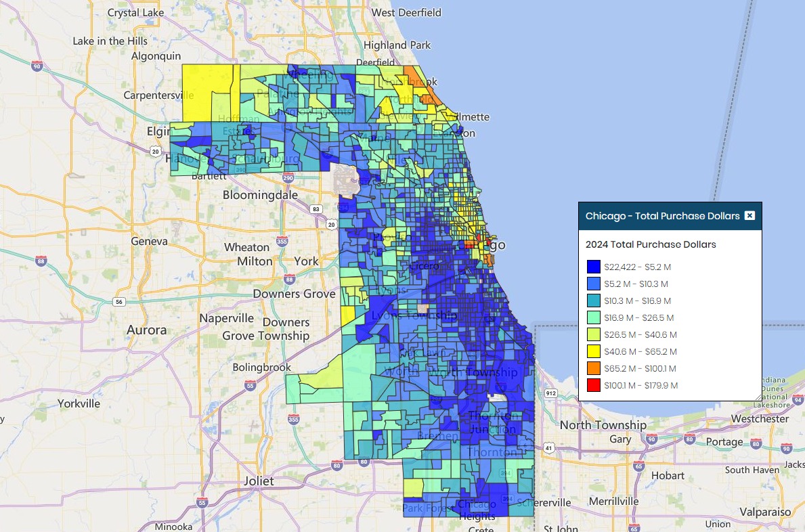
Task: Click the Merrillville map label
Action: pyautogui.click(x=613, y=502)
